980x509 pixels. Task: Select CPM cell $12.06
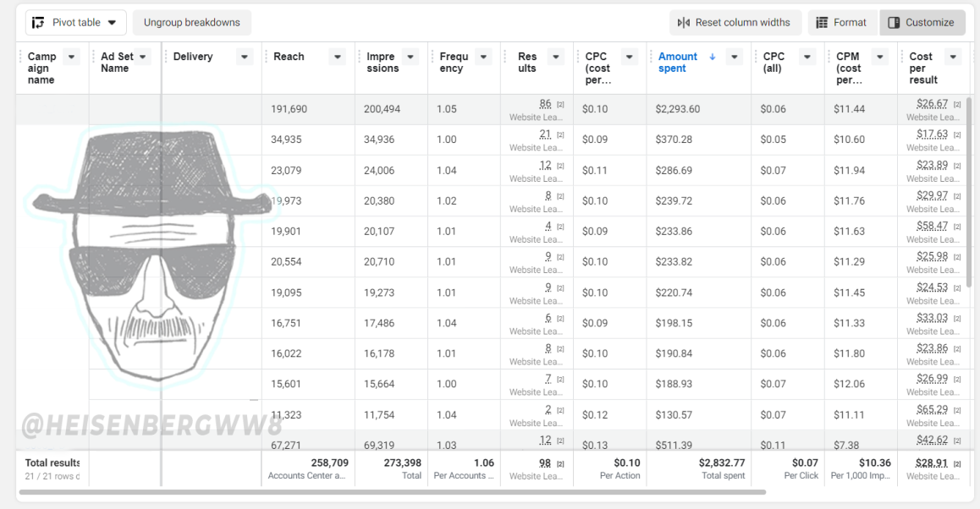click(861, 385)
